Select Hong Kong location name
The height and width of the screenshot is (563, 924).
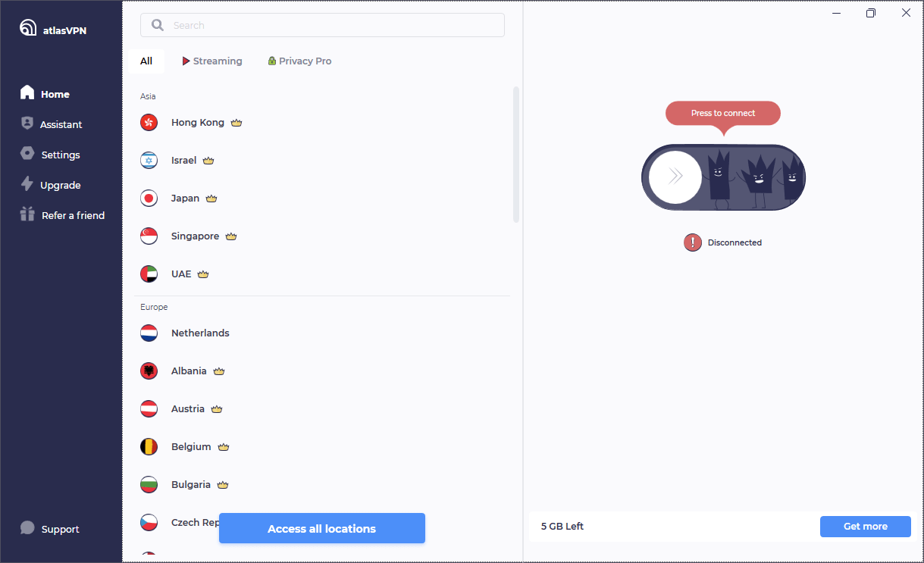click(198, 122)
